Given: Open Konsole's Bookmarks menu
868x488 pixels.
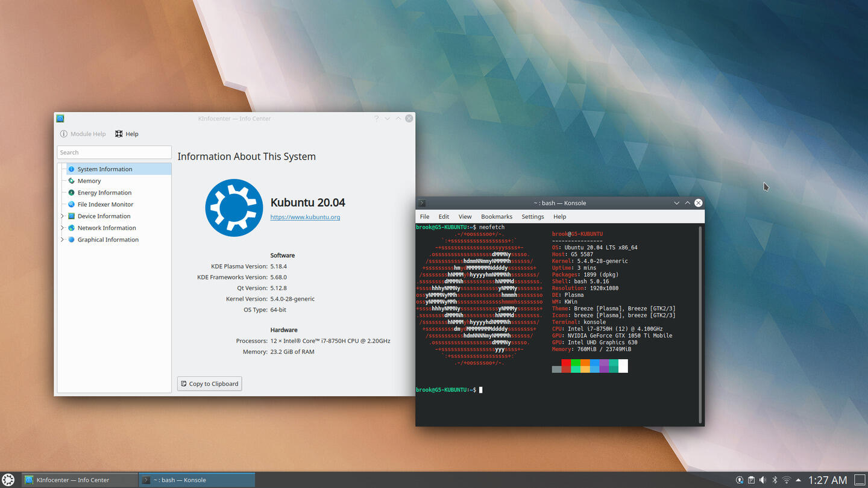Looking at the screenshot, I should tap(497, 216).
